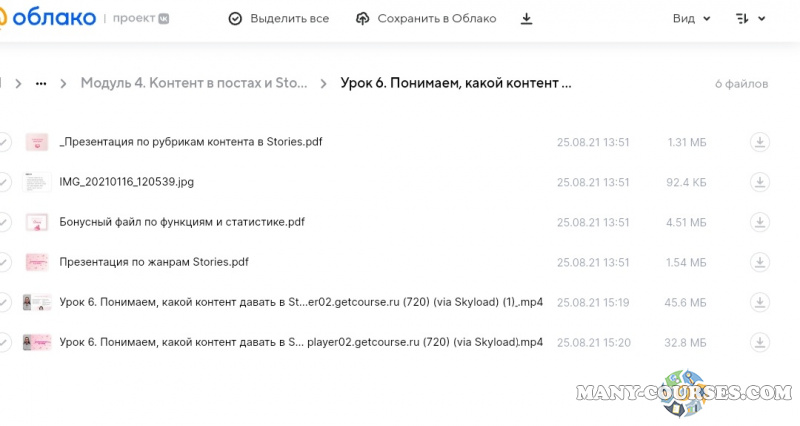This screenshot has height=426, width=800.
Task: Open the IMG_20210116_120539.jpg thumbnail
Action: click(x=37, y=182)
